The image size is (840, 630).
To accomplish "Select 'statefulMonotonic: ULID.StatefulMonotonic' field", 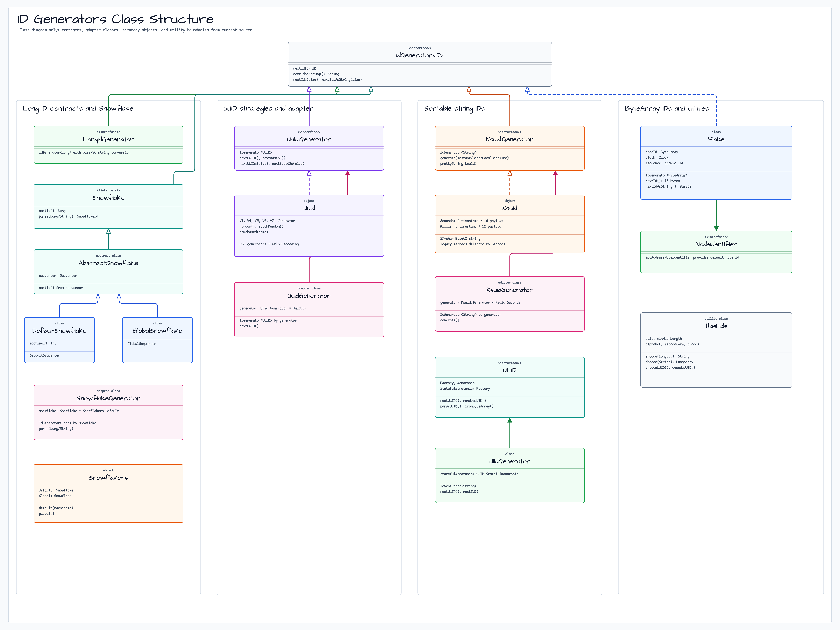I will 479,474.
